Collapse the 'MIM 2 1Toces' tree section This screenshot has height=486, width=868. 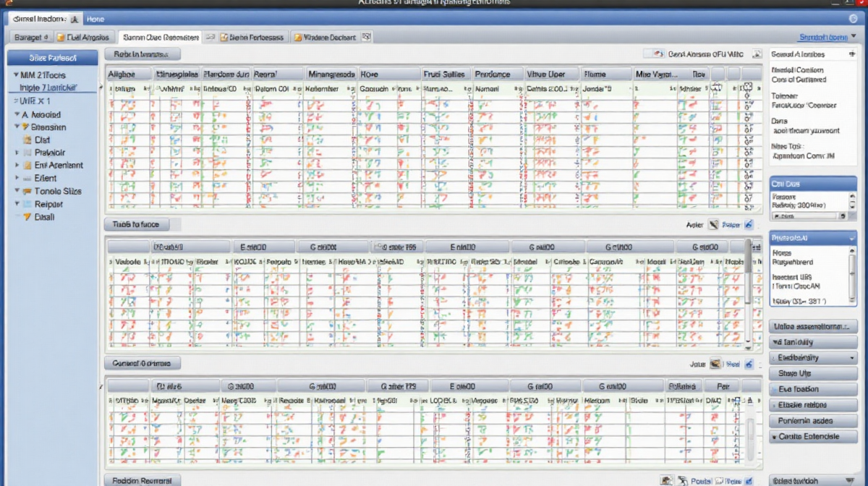[15, 75]
